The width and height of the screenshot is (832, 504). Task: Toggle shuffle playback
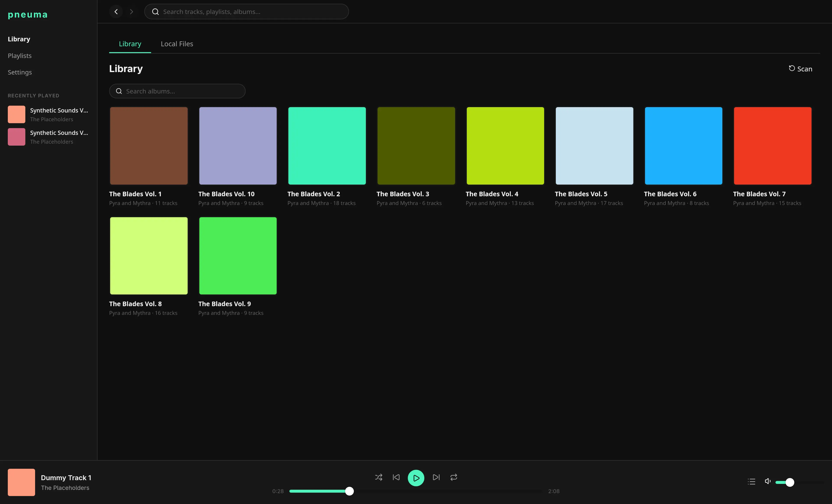pos(378,477)
